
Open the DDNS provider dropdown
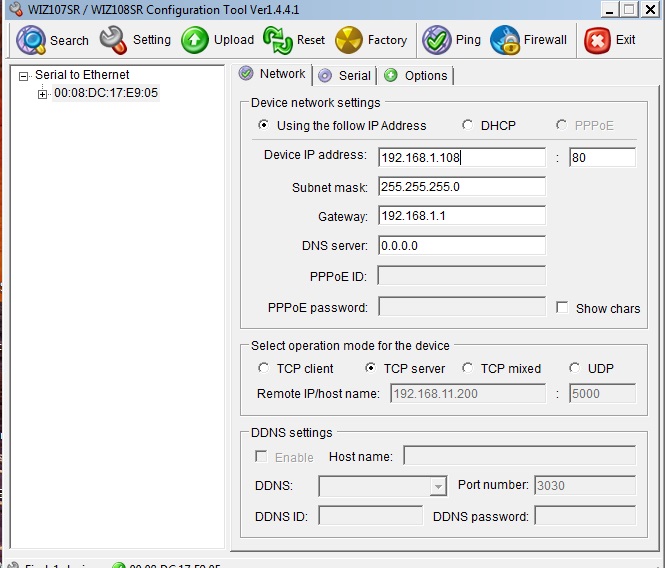(x=438, y=486)
